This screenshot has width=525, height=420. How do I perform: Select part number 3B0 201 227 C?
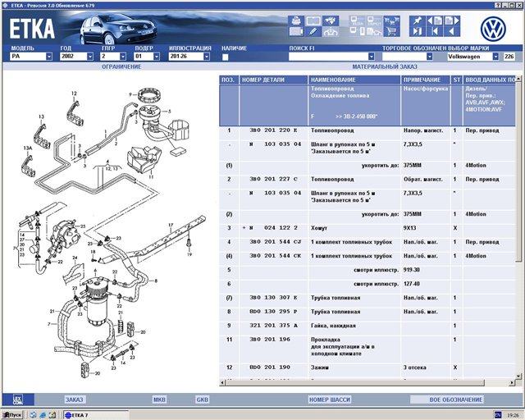[273, 179]
